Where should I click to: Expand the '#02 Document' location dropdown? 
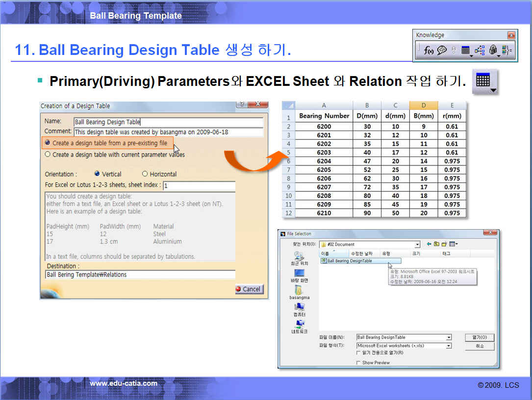coord(417,244)
